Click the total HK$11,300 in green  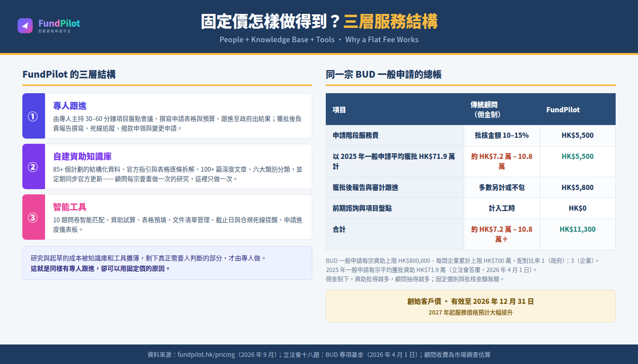(577, 229)
